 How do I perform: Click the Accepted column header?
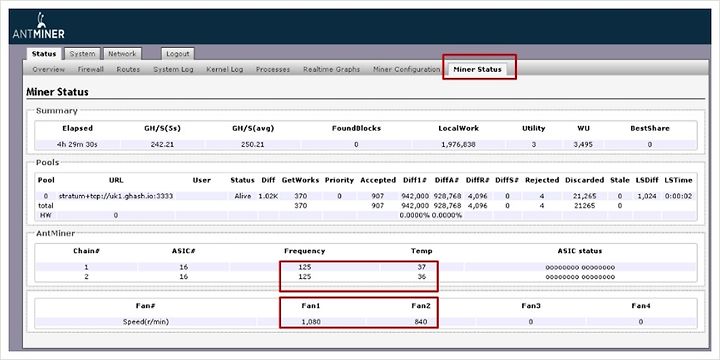[378, 180]
